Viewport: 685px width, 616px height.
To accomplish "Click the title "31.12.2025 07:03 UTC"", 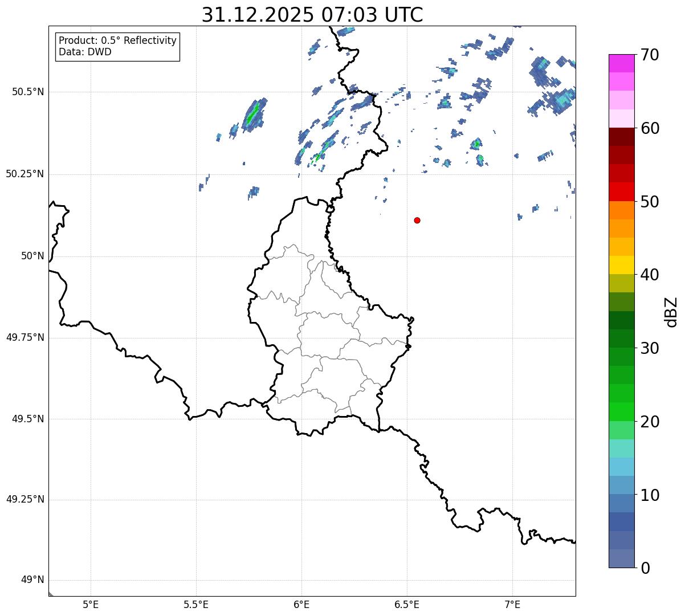I will click(312, 15).
